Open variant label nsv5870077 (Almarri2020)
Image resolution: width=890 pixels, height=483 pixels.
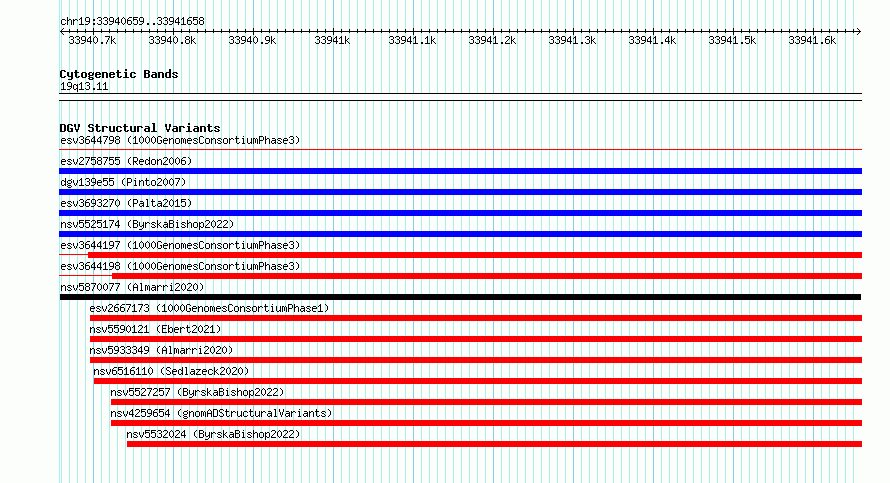point(132,287)
